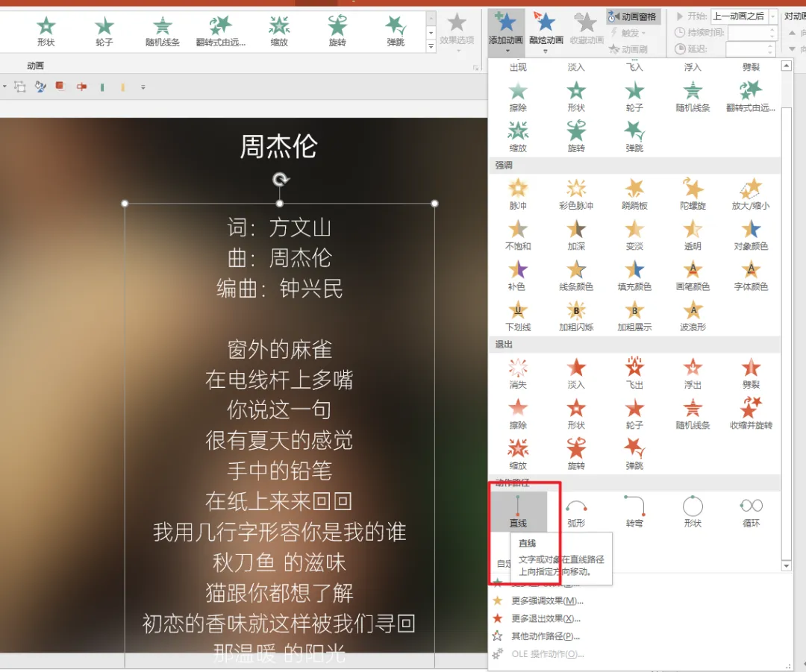This screenshot has height=672, width=806.
Task: Click the lyric line 窗外的麻雀
Action: tap(280, 349)
